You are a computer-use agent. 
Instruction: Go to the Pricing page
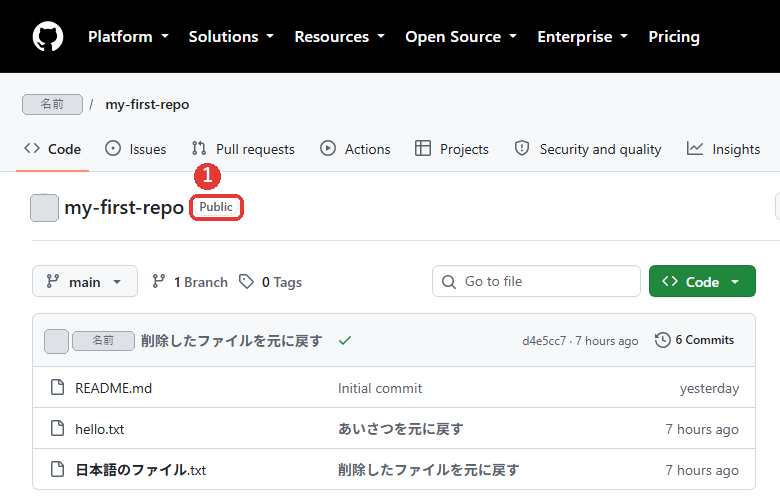click(674, 36)
